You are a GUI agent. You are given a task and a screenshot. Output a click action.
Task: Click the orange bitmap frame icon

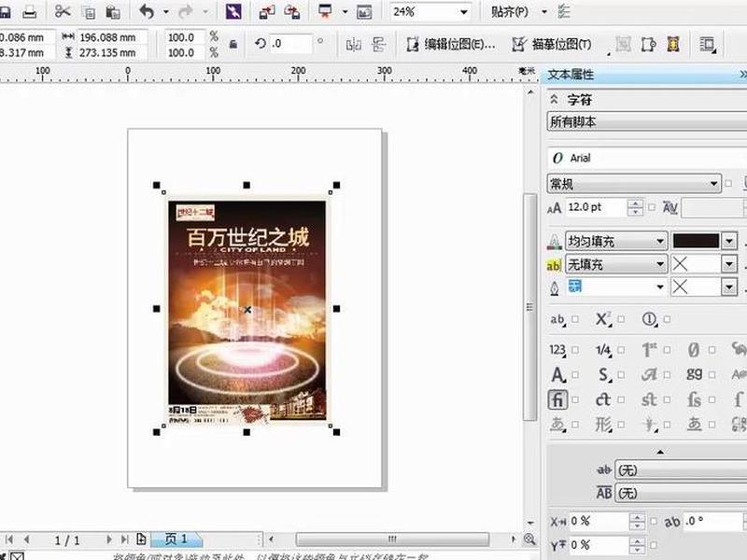pyautogui.click(x=673, y=45)
